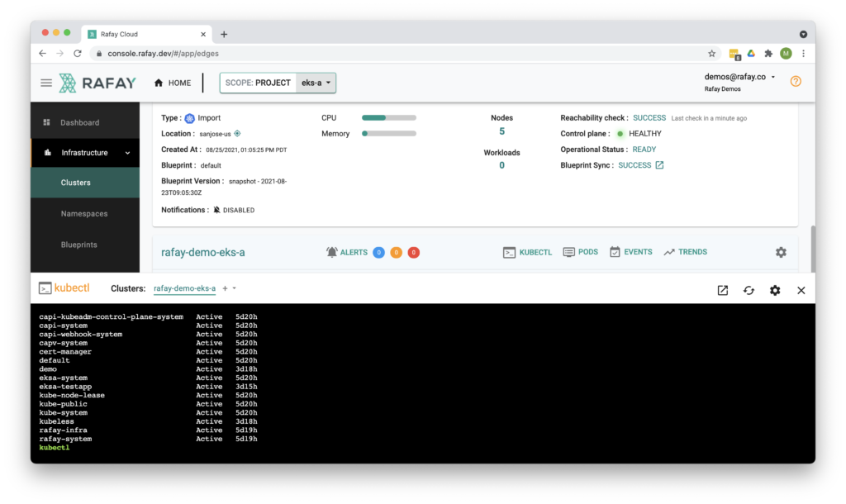Viewport: 846px width, 504px height.
Task: Refresh the kubectl terminal session
Action: coord(749,290)
